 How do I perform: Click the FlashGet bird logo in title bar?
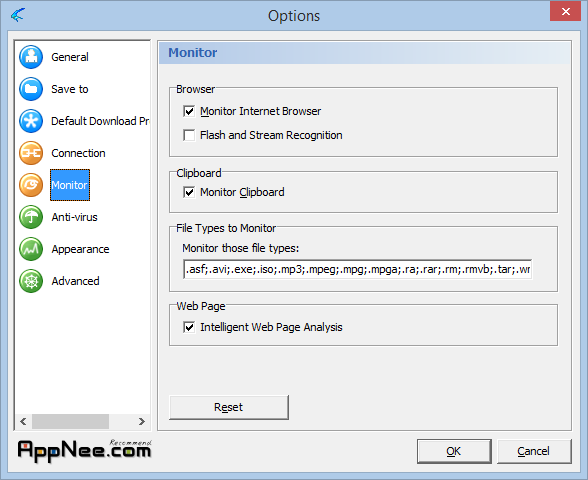[18, 15]
